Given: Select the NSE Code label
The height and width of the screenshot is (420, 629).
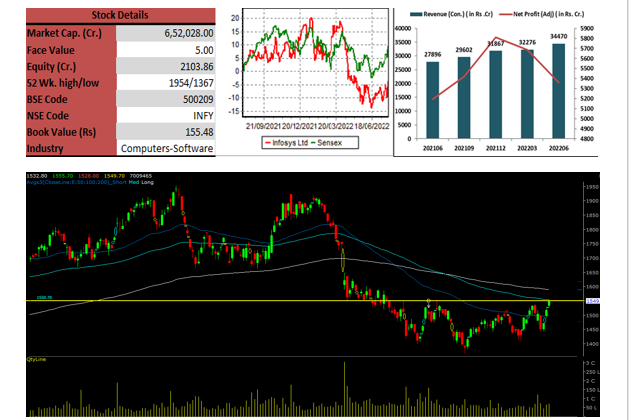Looking at the screenshot, I should click(48, 116).
